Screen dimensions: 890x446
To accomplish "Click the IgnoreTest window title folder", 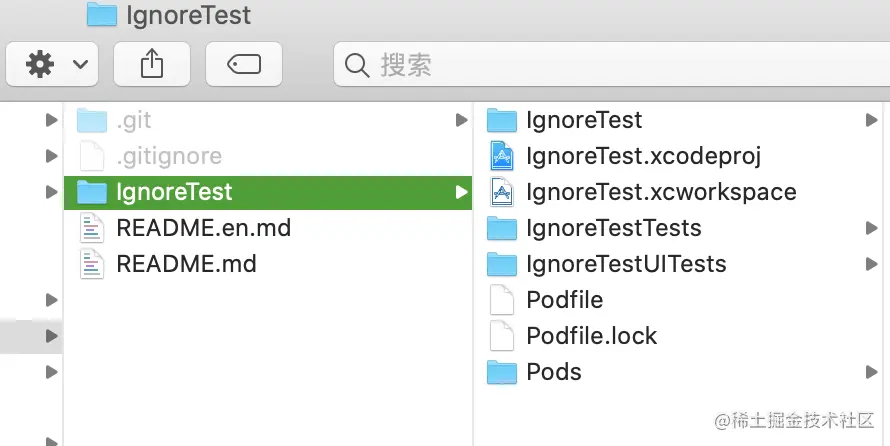I will coord(101,15).
